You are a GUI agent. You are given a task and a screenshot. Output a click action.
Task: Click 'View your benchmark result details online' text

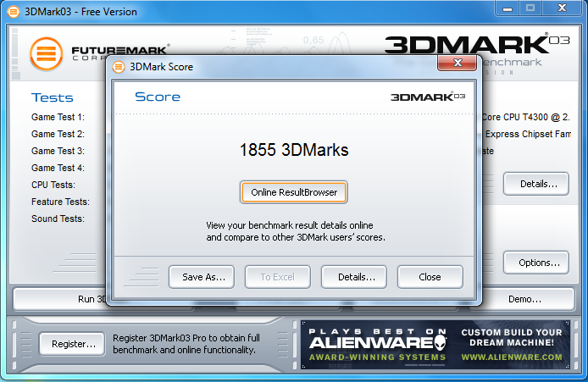point(290,225)
